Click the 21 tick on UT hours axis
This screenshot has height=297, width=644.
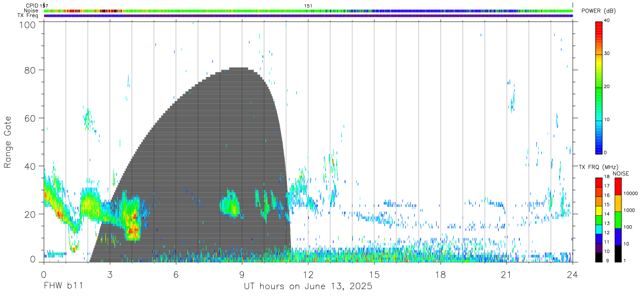(507, 274)
